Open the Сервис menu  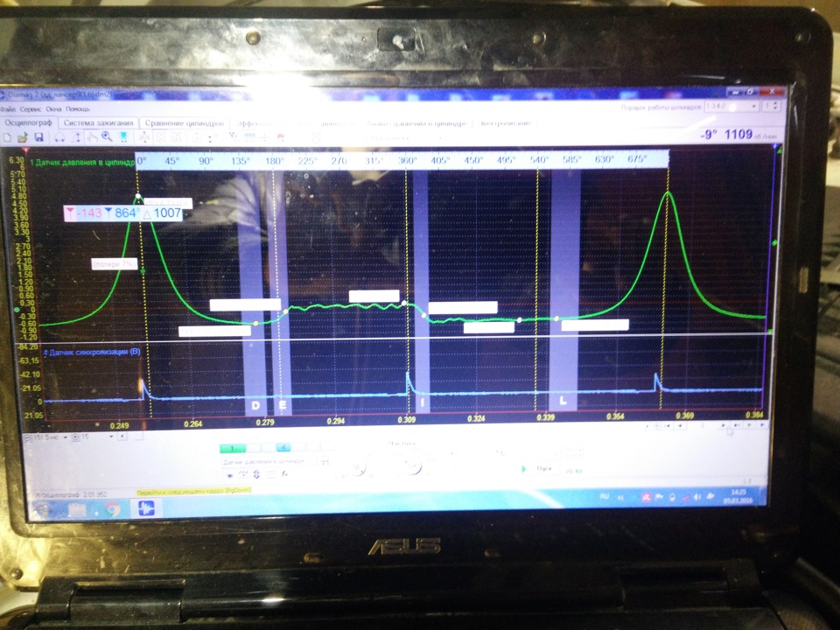click(x=31, y=109)
